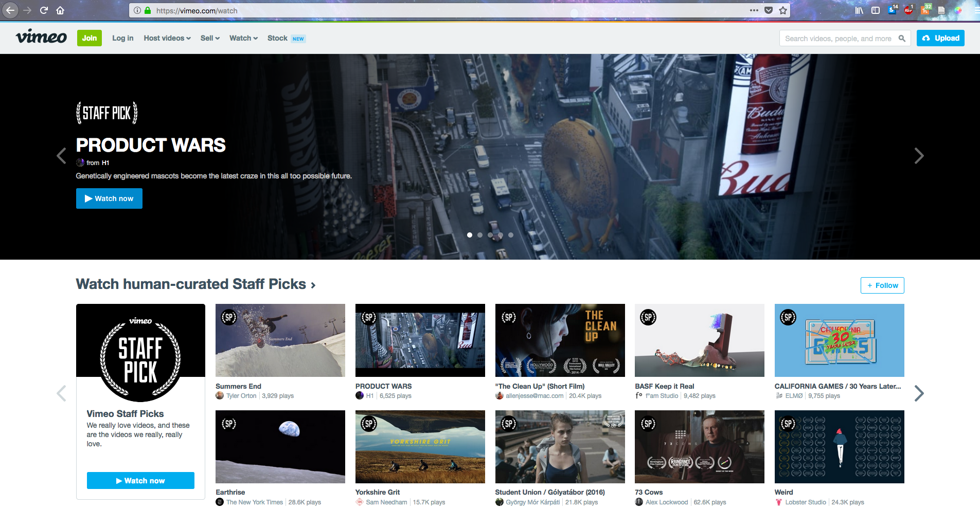
Task: Bookmark this page with star icon
Action: pyautogui.click(x=783, y=10)
